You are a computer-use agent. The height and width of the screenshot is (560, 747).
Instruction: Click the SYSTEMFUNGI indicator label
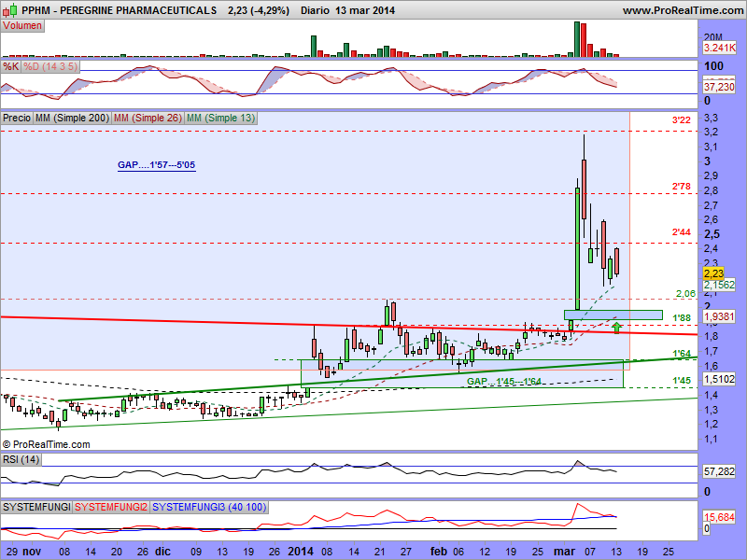[x=36, y=507]
